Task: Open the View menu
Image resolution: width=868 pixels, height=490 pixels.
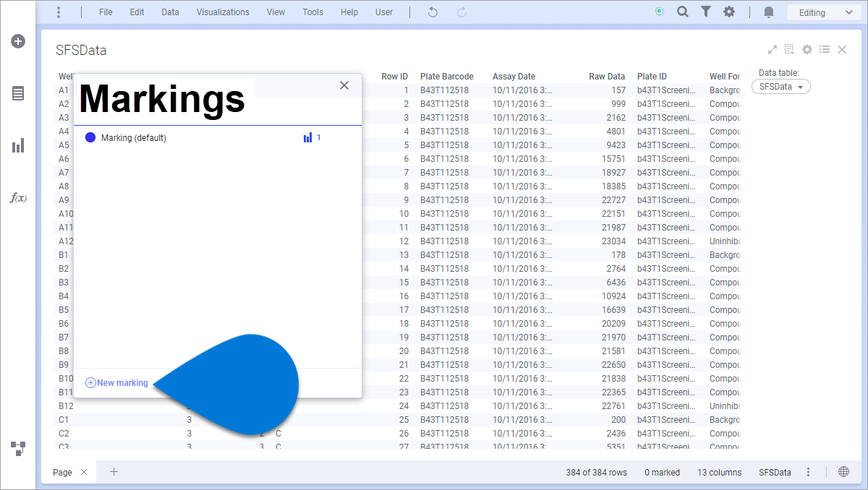Action: pyautogui.click(x=276, y=12)
